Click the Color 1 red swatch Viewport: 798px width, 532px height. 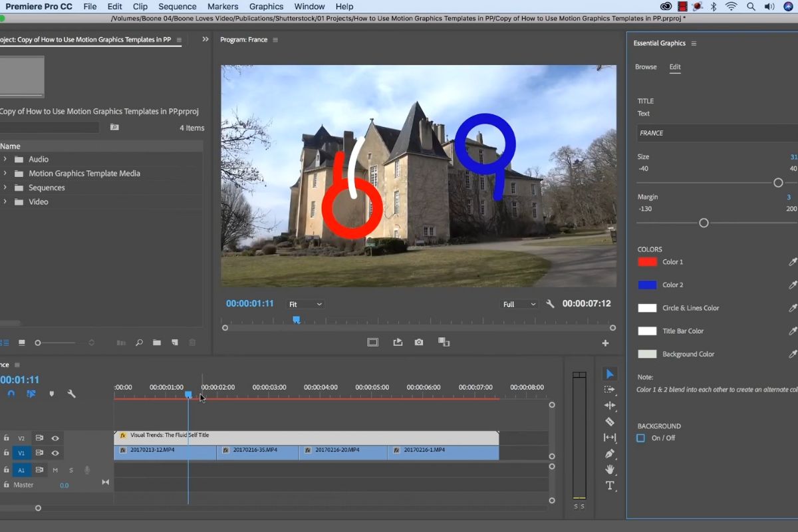point(648,262)
